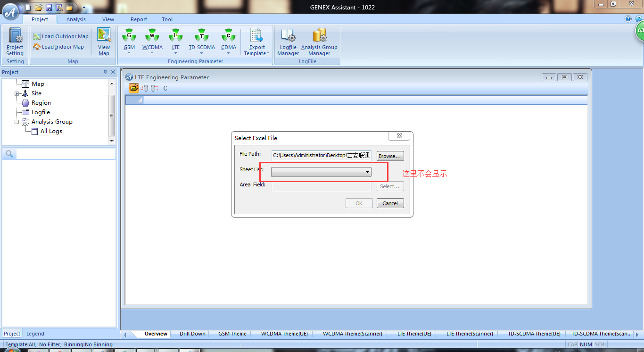This screenshot has height=352, width=644.
Task: Click the import-to-database cylinder icon
Action: click(144, 88)
